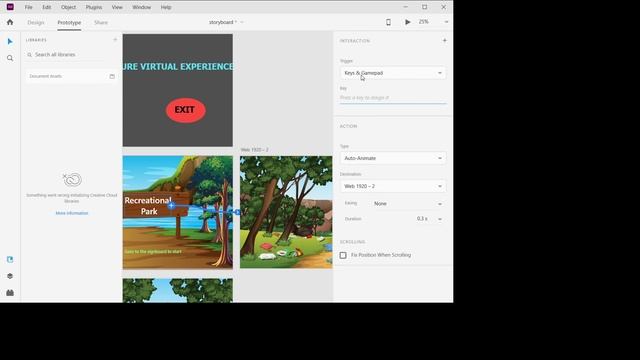Open the Plugins menu
The height and width of the screenshot is (360, 640).
coord(94,7)
